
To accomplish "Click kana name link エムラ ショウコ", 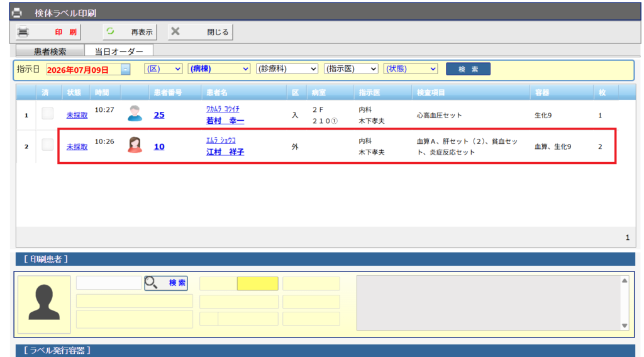I will point(221,140).
